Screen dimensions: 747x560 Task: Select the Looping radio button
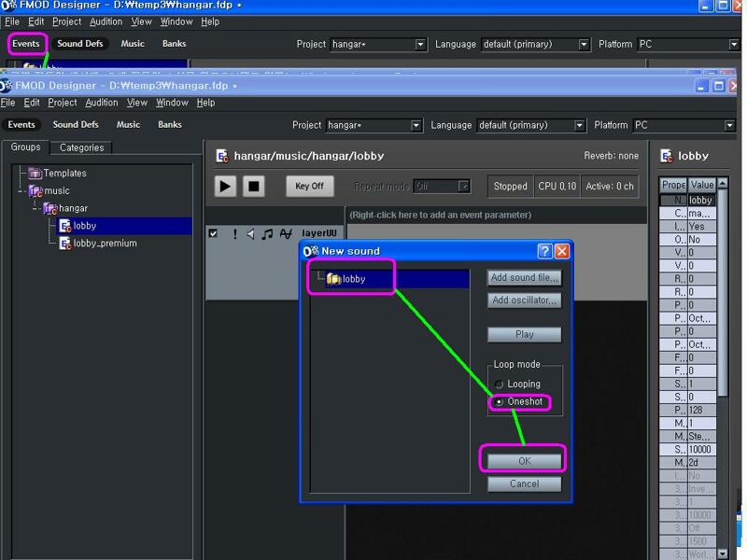pos(499,385)
